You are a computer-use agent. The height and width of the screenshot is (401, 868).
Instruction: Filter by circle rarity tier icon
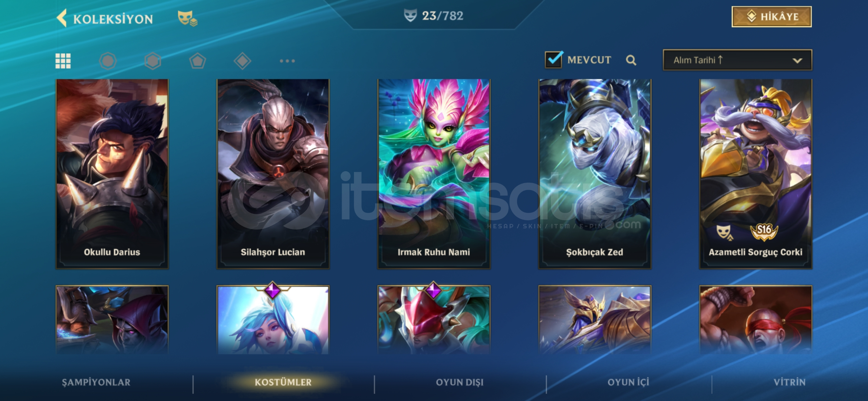coord(108,61)
